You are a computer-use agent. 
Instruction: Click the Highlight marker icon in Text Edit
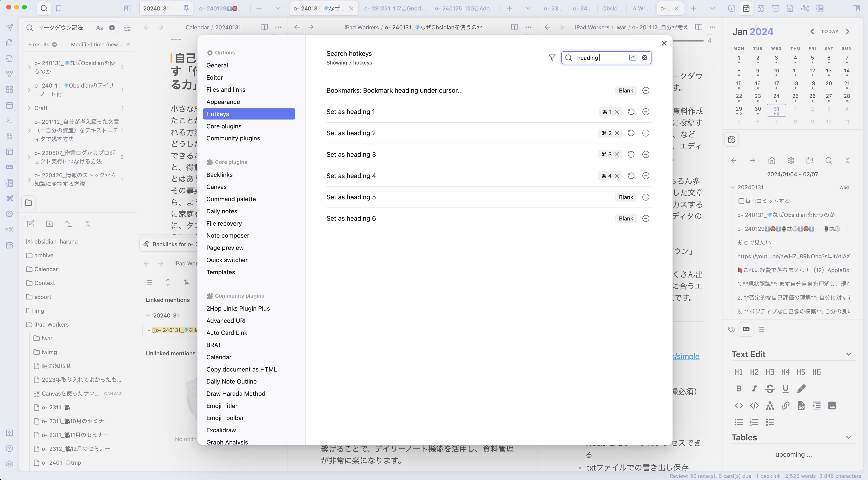pos(801,389)
